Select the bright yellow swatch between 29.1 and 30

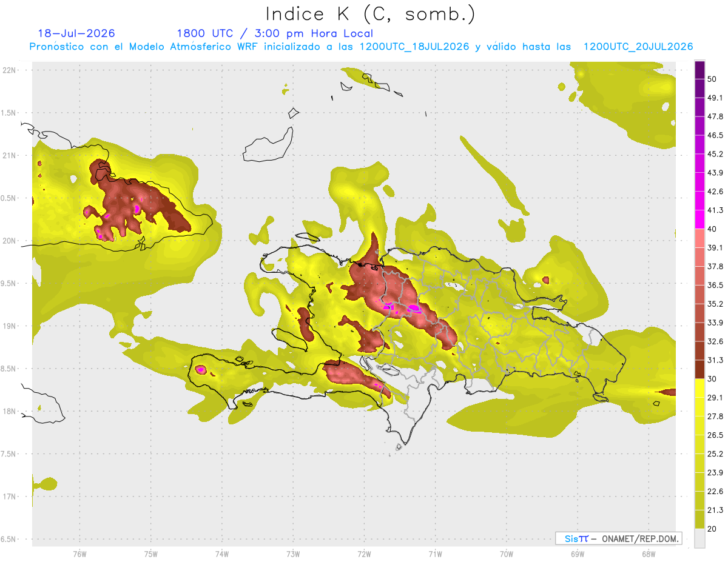click(x=699, y=388)
